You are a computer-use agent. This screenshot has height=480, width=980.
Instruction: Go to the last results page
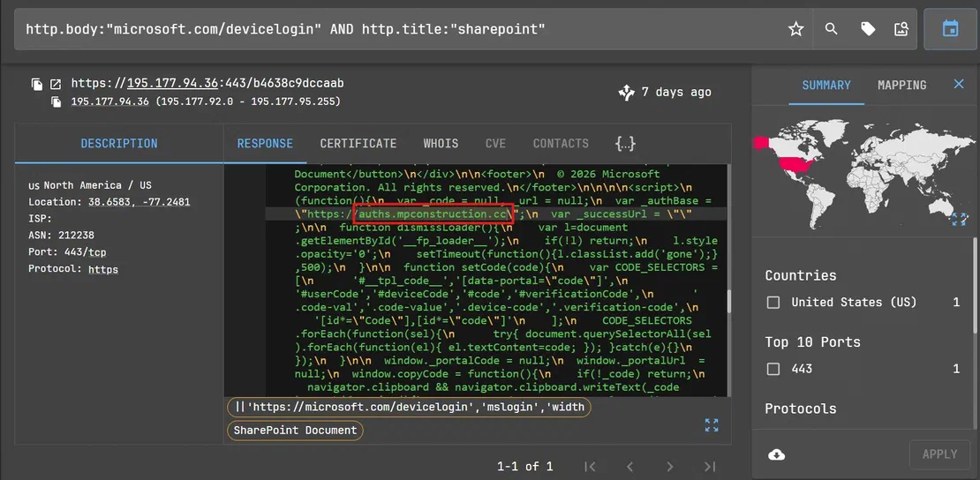click(709, 466)
